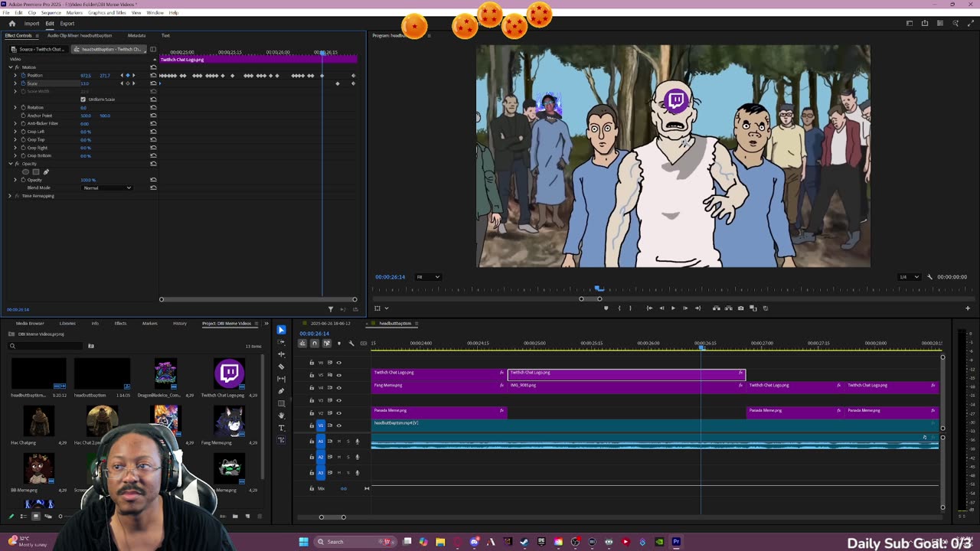This screenshot has width=980, height=551.
Task: Expand the Position property
Action: point(15,75)
